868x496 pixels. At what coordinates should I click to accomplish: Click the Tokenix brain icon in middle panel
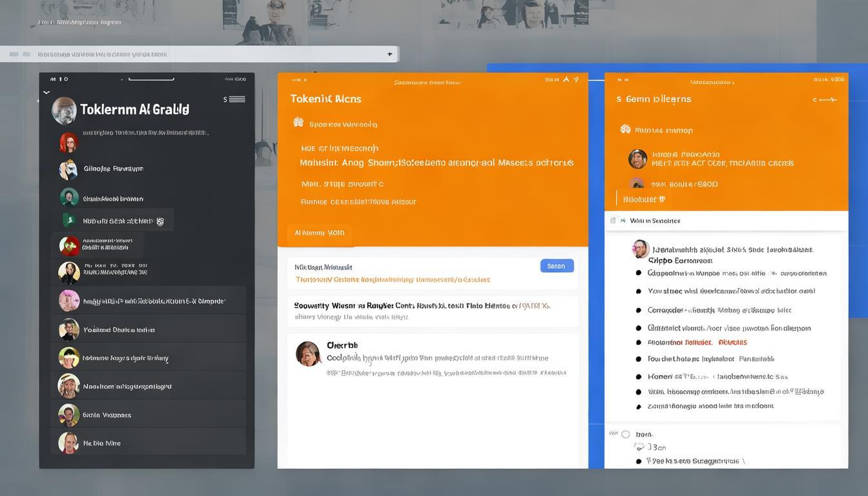[x=298, y=123]
